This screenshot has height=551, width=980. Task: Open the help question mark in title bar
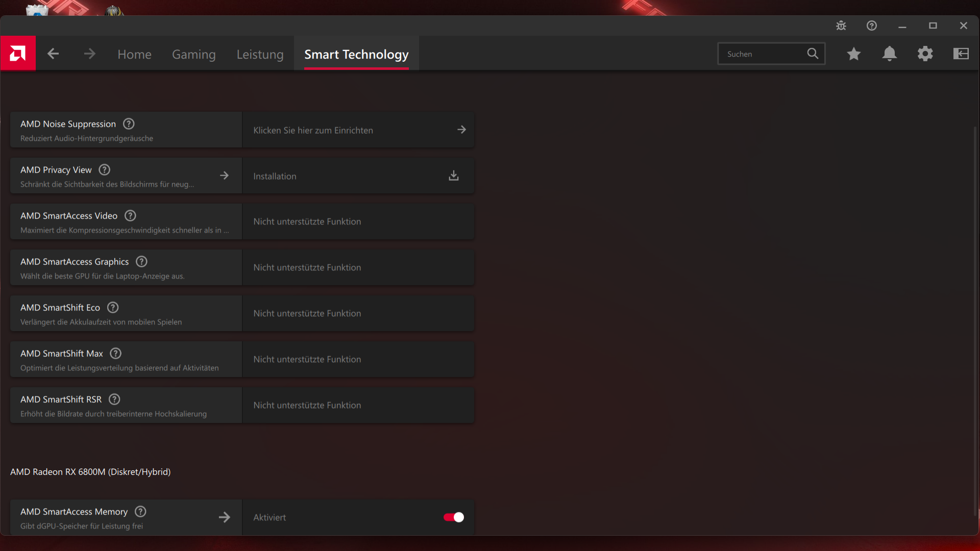(x=872, y=26)
